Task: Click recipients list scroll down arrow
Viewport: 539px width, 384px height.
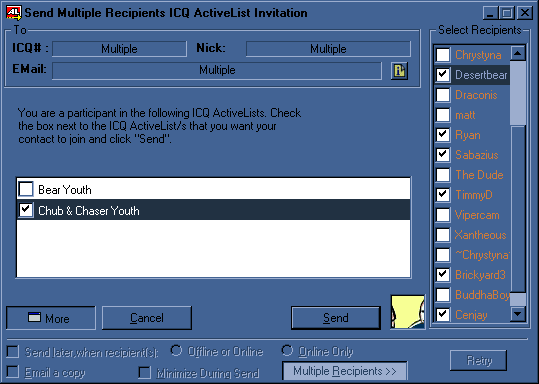Action: (518, 314)
